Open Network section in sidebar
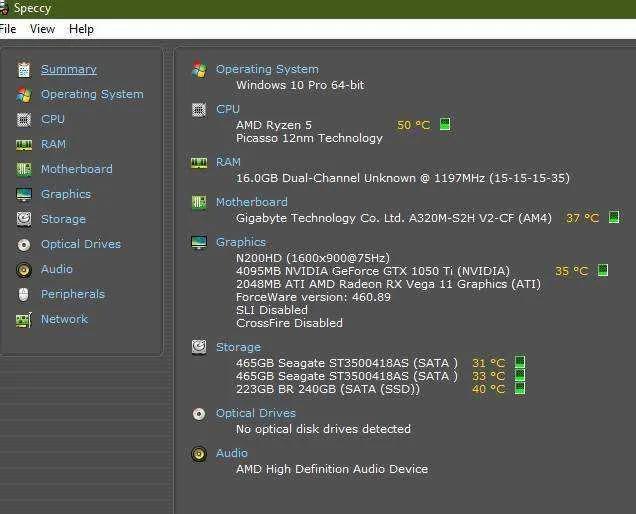This screenshot has width=636, height=514. (x=64, y=319)
